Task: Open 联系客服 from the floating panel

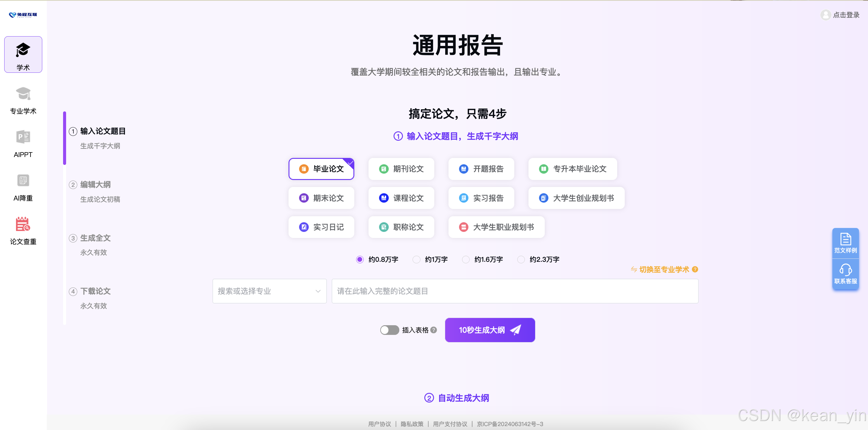Action: [845, 274]
